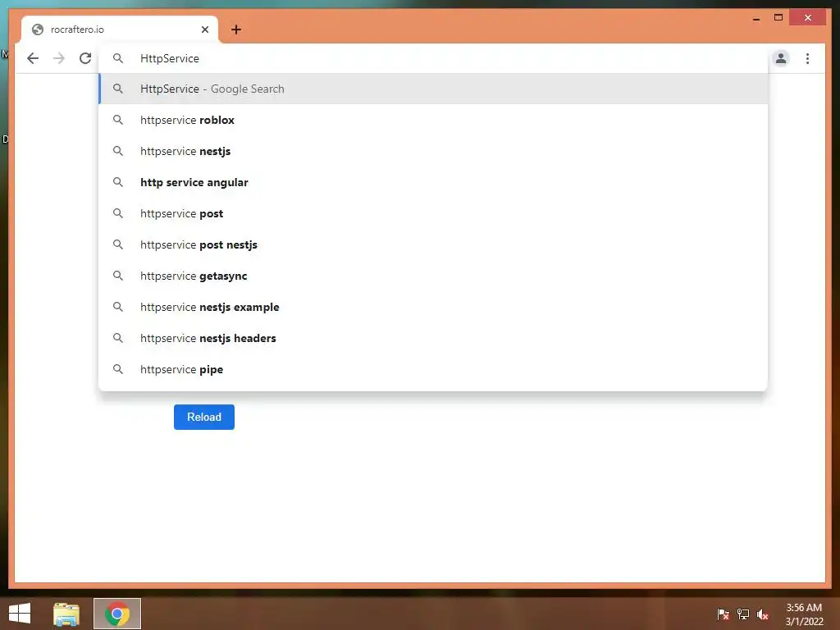Viewport: 840px width, 630px height.
Task: Select 'httpservice roblox' suggestion
Action: click(433, 120)
